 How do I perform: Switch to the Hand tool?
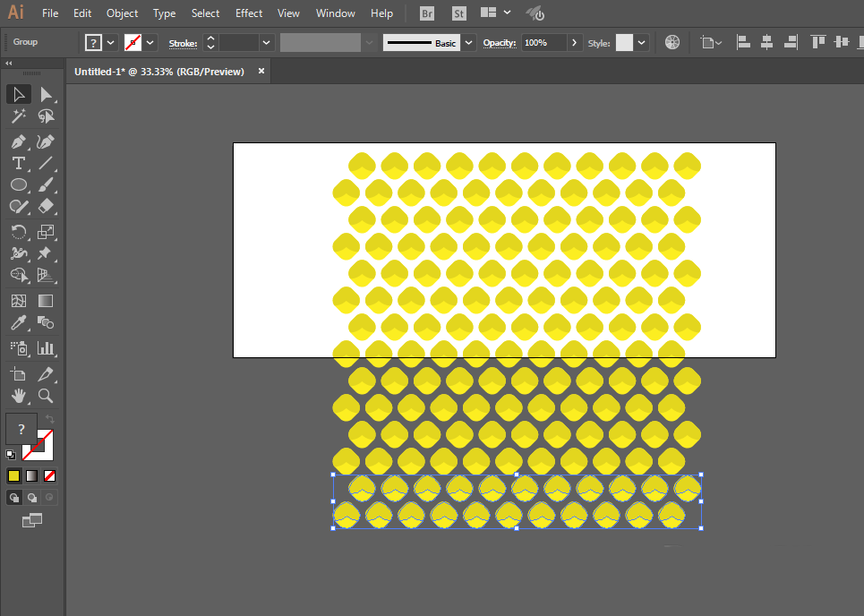18,395
